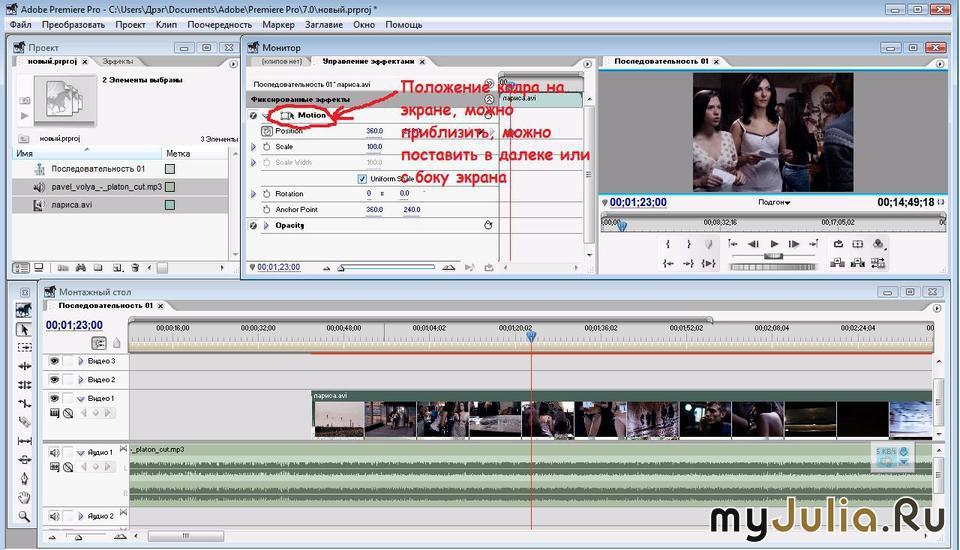The image size is (960, 550).
Task: Select the Hand tool
Action: (24, 497)
